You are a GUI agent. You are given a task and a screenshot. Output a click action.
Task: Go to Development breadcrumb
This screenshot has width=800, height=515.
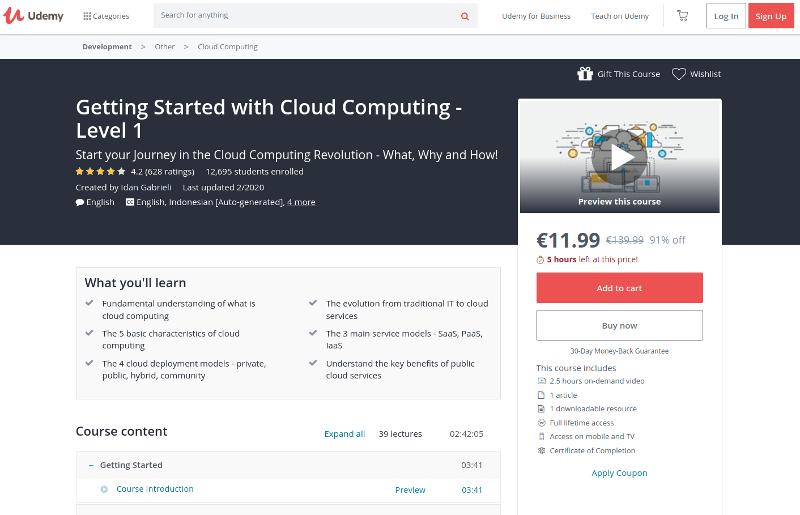point(107,46)
